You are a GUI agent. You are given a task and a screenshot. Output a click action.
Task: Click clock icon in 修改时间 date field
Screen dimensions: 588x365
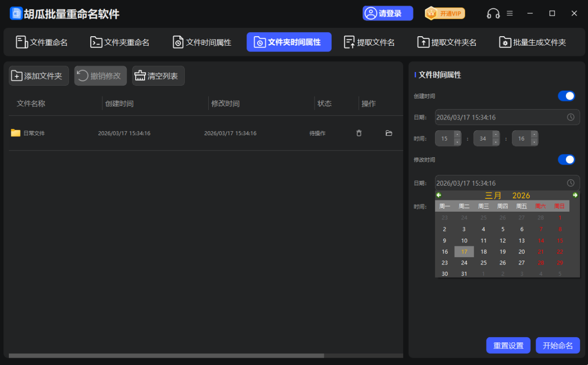click(570, 183)
